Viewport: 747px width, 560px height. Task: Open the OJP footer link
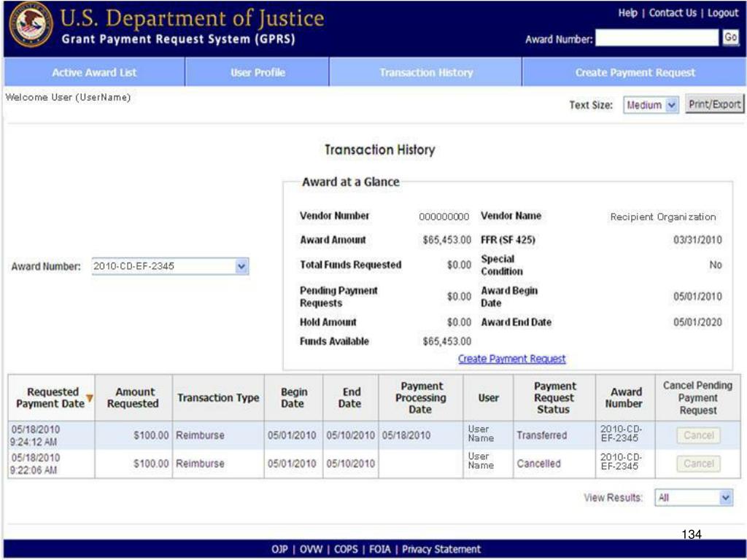[x=279, y=550]
